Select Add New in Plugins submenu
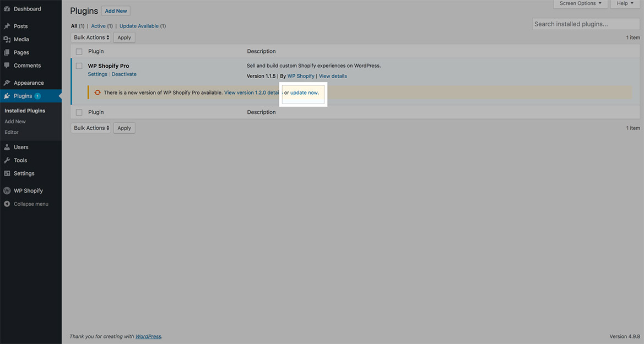Viewport: 644px width, 344px height. [15, 122]
